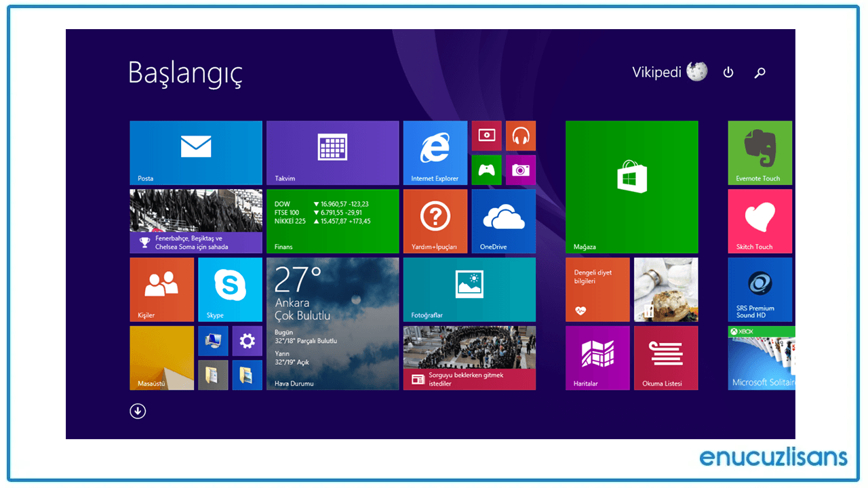The width and height of the screenshot is (868, 488).
Task: Launch the Skitch Touch tile
Action: tap(760, 222)
